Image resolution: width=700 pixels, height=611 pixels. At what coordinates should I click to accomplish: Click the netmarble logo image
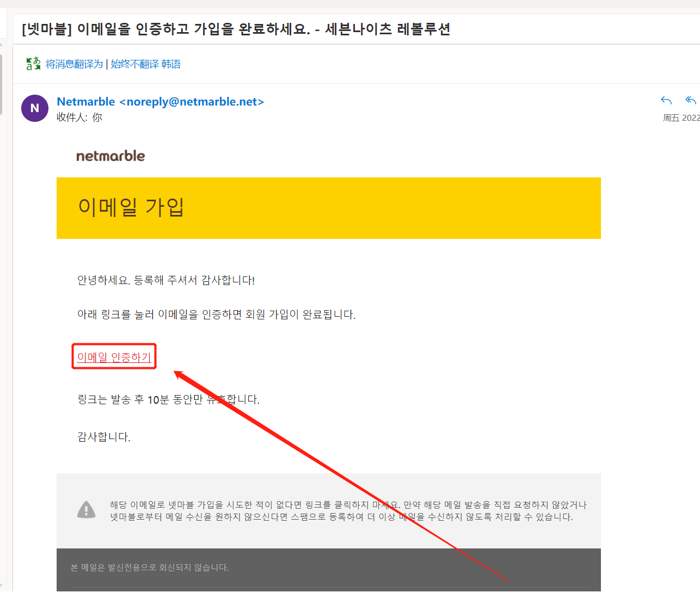click(x=110, y=156)
